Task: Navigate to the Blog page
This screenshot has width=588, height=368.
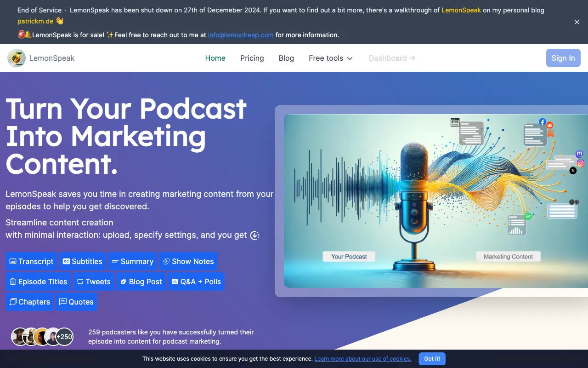Action: pos(286,58)
